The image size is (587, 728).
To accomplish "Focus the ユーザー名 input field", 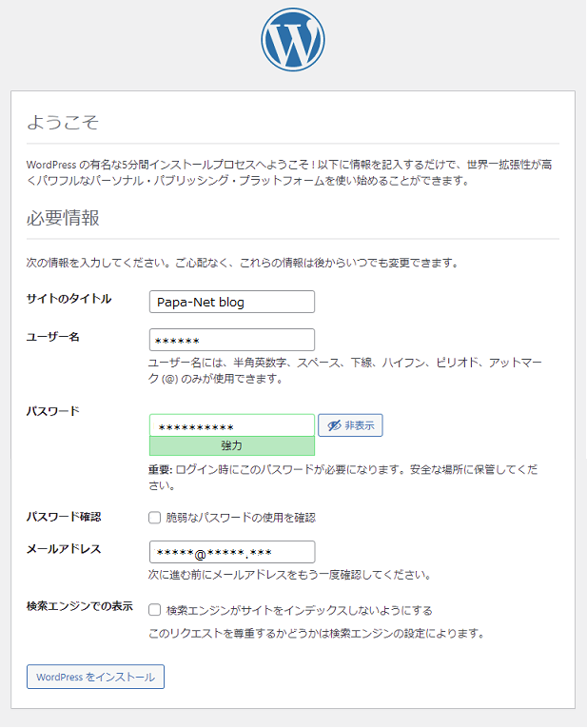I will click(x=232, y=340).
